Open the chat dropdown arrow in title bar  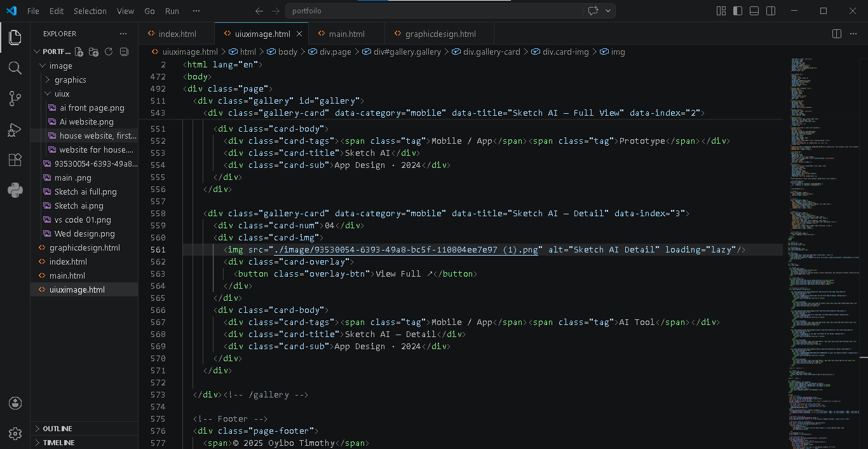[608, 11]
